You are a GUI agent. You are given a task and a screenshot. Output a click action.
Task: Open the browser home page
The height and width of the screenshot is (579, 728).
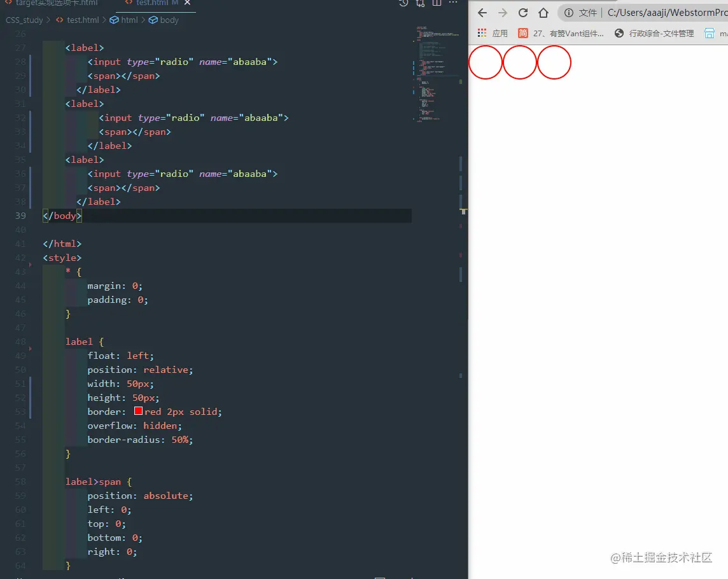click(543, 13)
